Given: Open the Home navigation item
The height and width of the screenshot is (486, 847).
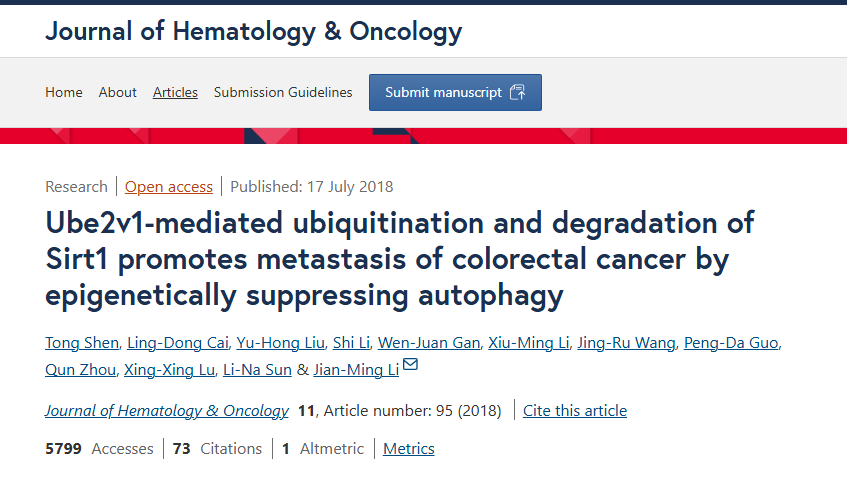Looking at the screenshot, I should pyautogui.click(x=64, y=92).
